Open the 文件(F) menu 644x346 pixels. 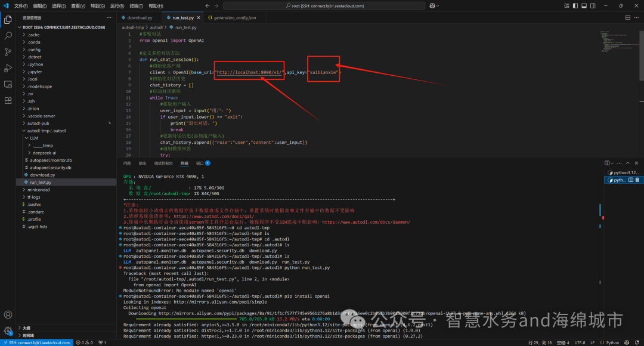(21, 6)
